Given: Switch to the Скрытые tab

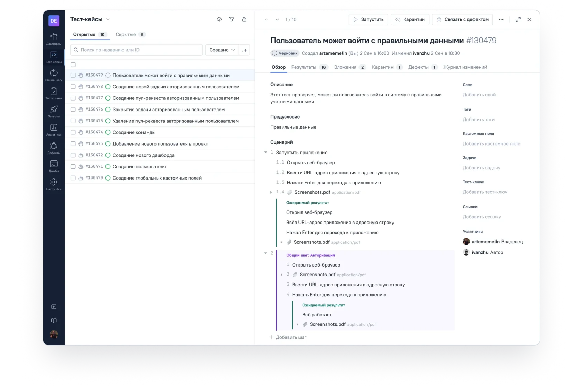Looking at the screenshot, I should (x=131, y=35).
